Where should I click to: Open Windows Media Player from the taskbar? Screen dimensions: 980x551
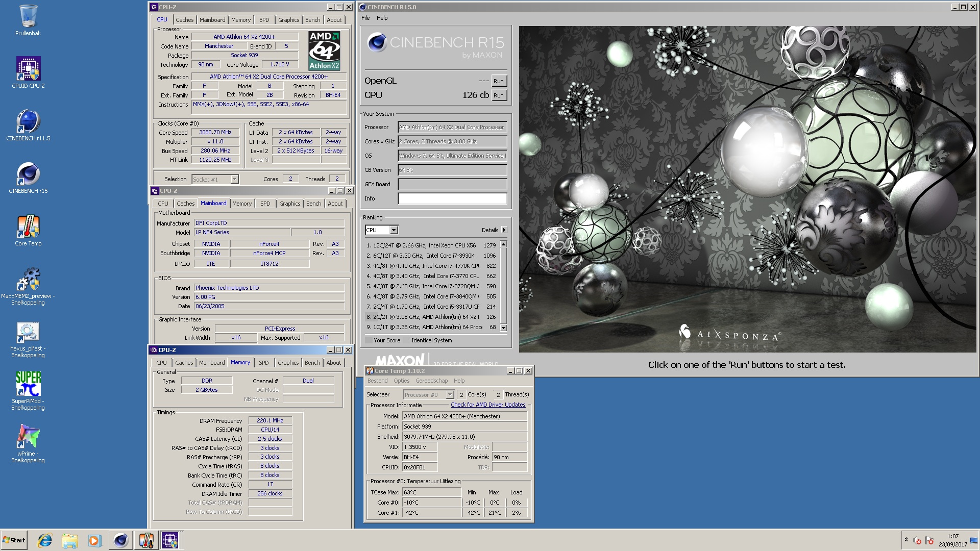click(94, 540)
